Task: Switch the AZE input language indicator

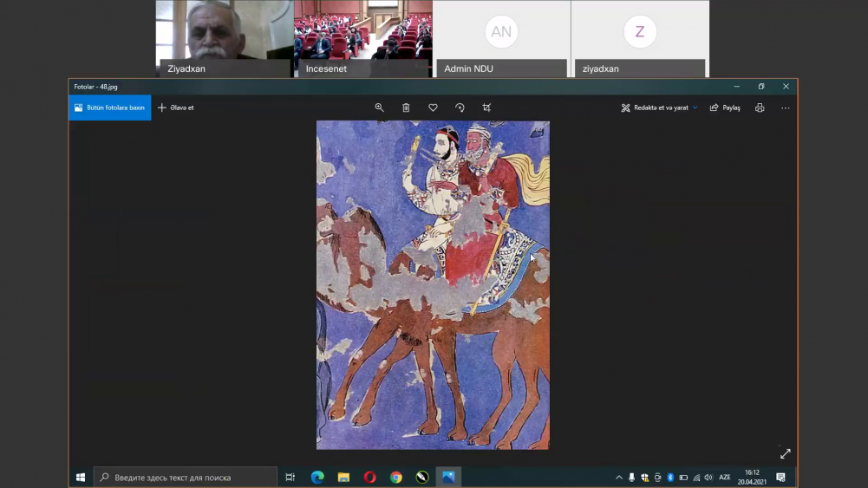Action: (x=725, y=478)
